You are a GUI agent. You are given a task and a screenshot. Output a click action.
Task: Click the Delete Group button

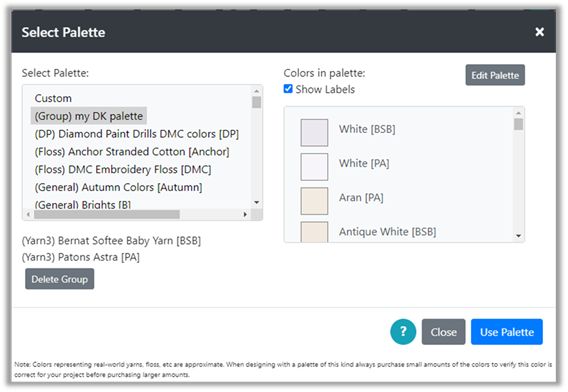point(59,279)
